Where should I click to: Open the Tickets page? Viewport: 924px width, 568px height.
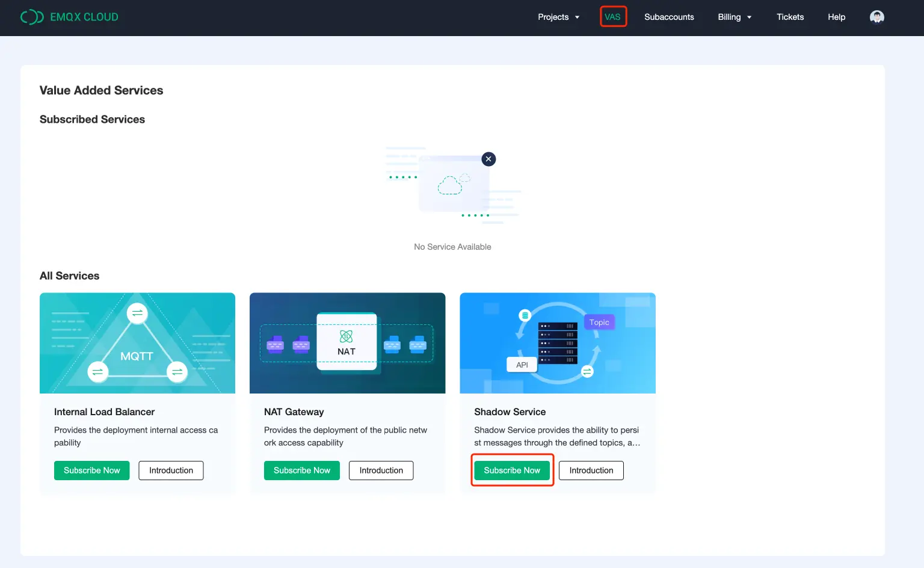point(790,17)
